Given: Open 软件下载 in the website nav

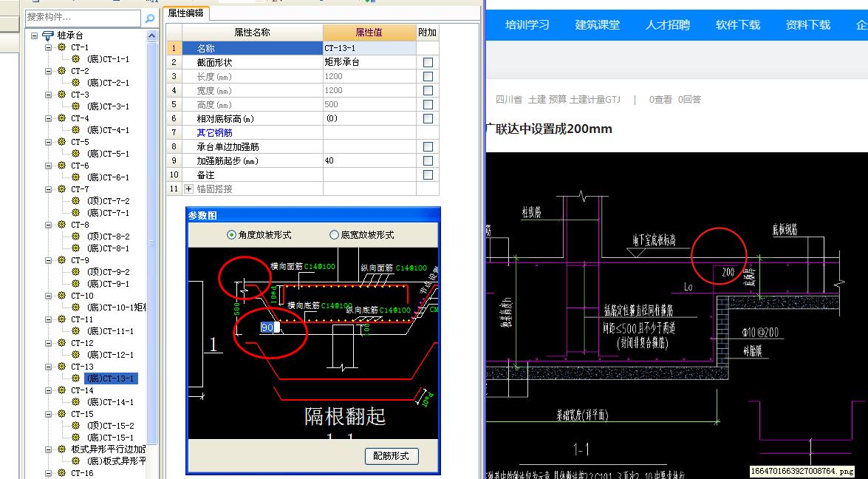Looking at the screenshot, I should (738, 24).
